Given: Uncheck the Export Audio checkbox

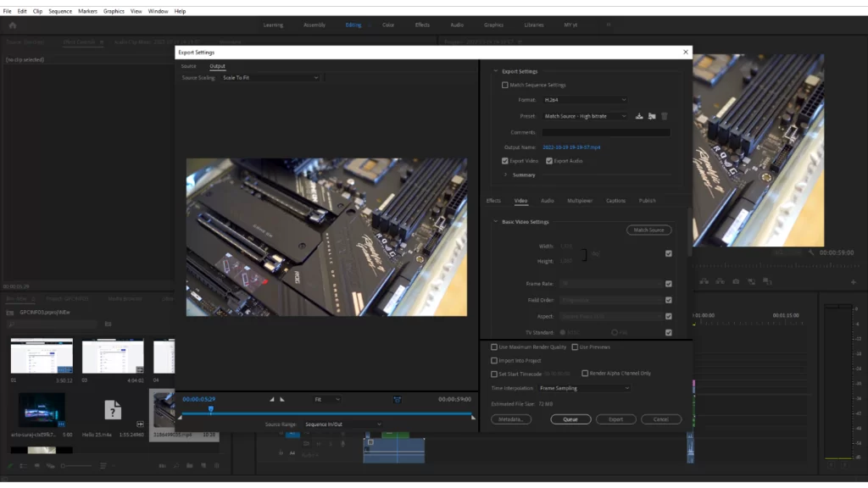Looking at the screenshot, I should [x=549, y=161].
